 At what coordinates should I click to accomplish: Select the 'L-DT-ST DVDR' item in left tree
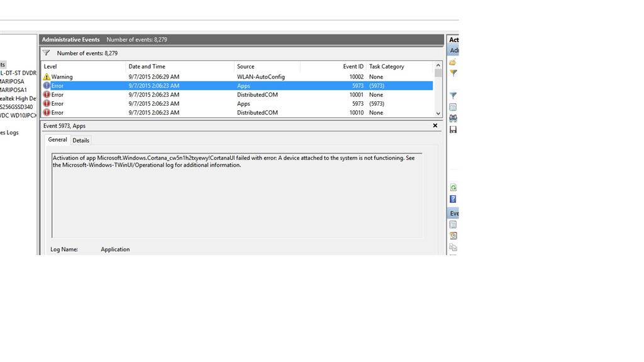[18, 73]
